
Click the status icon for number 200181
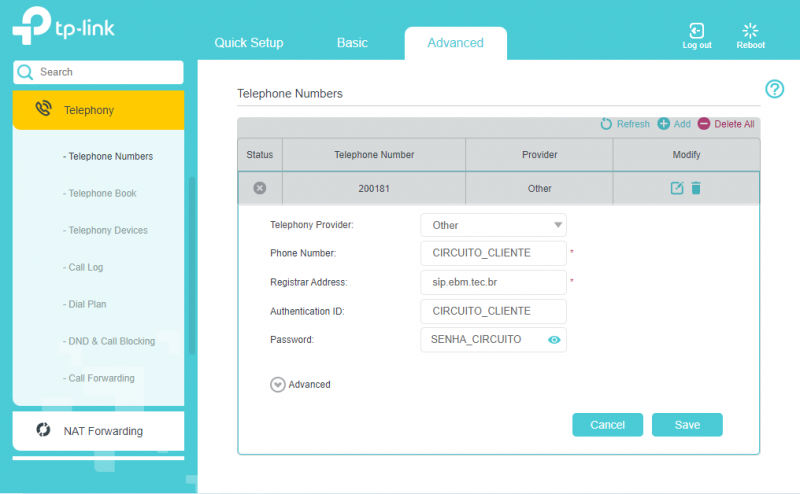(x=260, y=188)
